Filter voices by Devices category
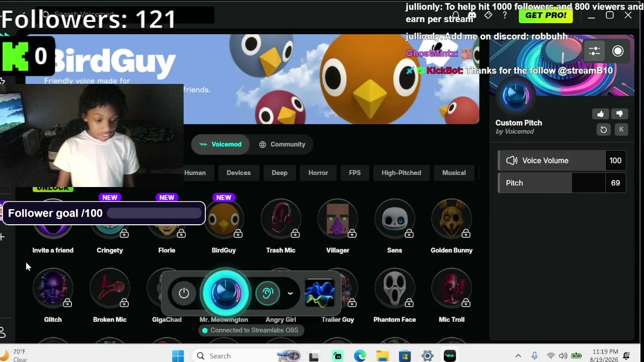Viewport: 644px width, 362px height. point(238,172)
